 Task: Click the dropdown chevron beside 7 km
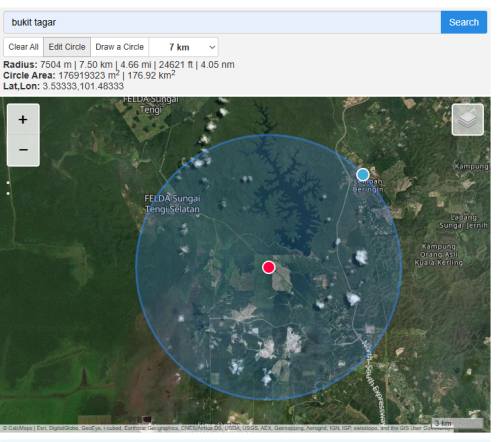(212, 47)
